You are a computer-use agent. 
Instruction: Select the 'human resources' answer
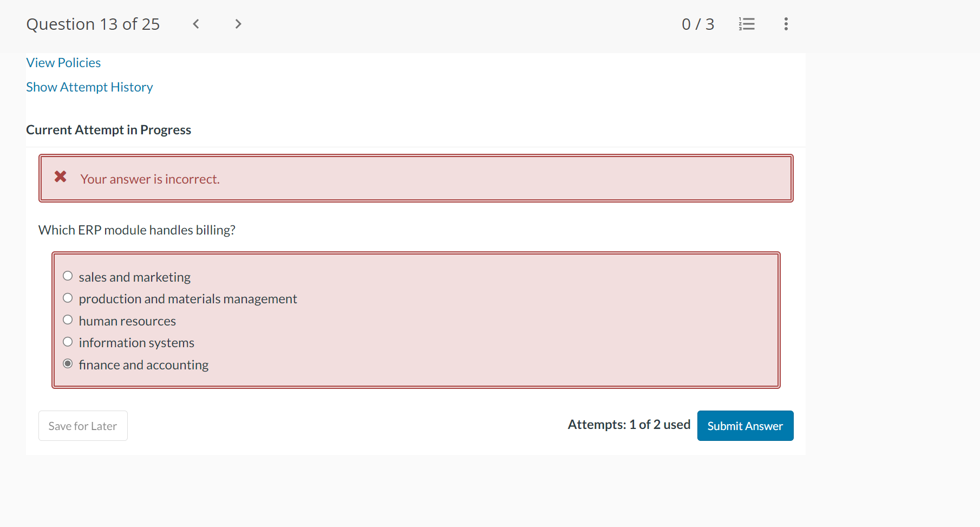coord(68,320)
